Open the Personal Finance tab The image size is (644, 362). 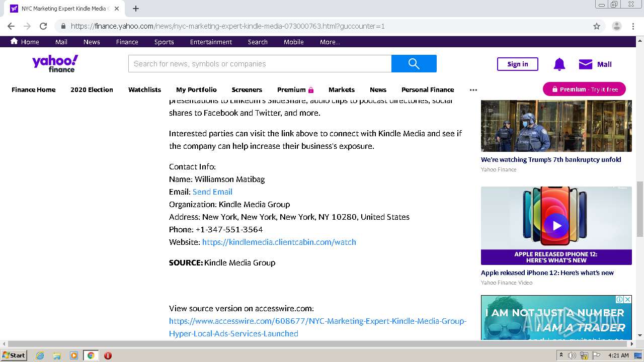[428, 89]
